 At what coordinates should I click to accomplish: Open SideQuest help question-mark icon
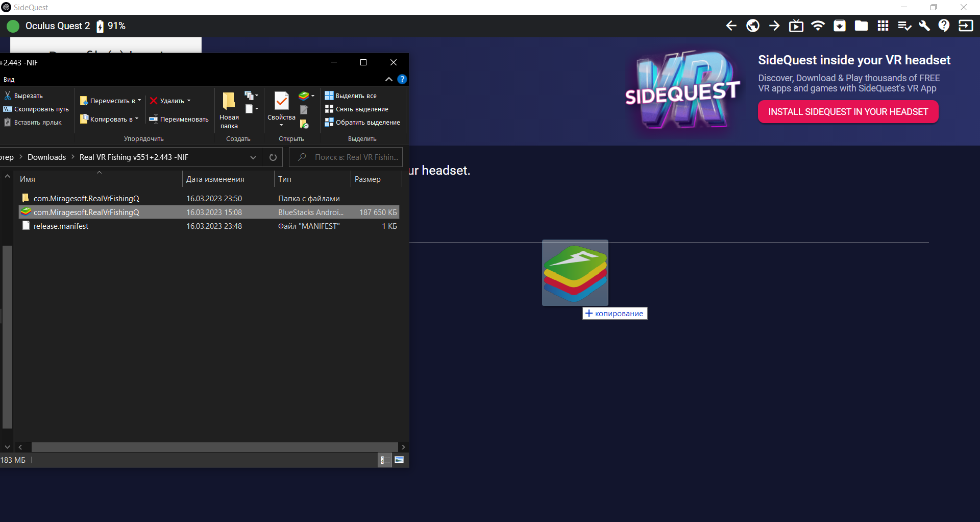(944, 26)
